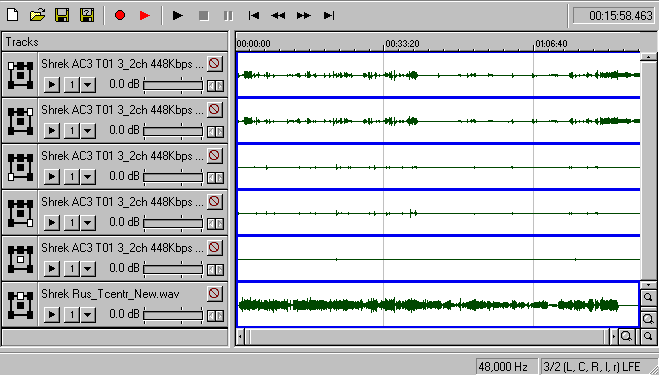Click the left-surround channel assignment icon
Image resolution: width=659 pixels, height=375 pixels.
tap(20, 167)
